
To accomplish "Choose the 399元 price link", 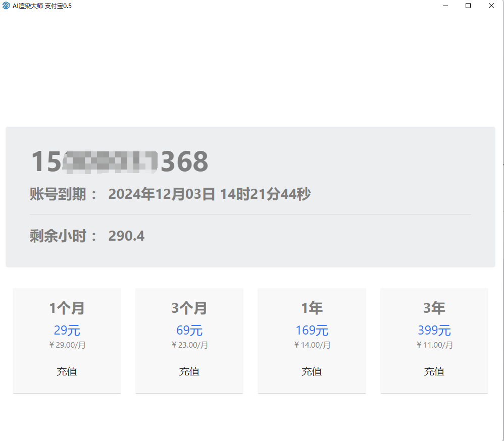I will click(434, 330).
